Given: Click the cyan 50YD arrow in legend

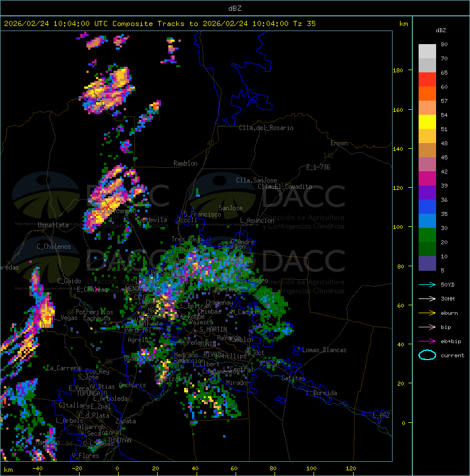Looking at the screenshot, I should (427, 285).
